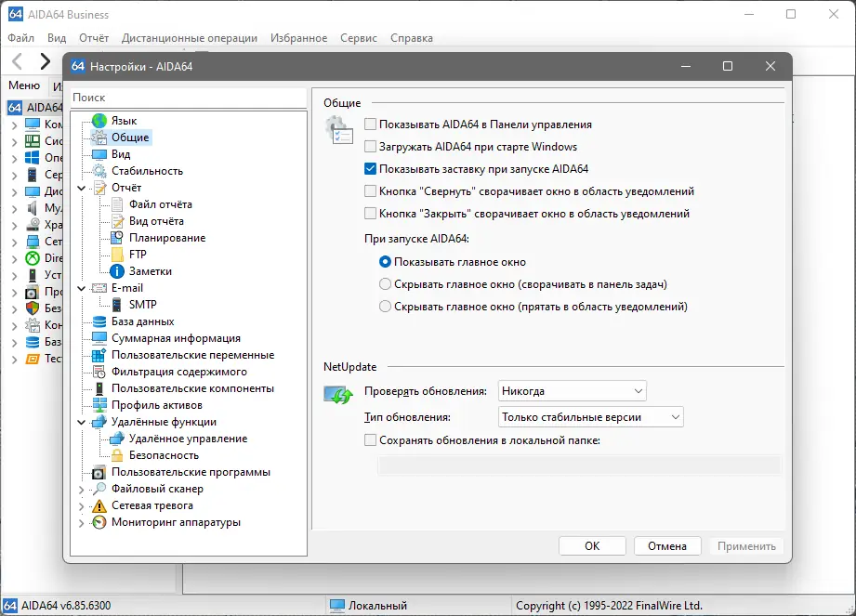This screenshot has height=616, width=856.
Task: Click the Общие settings icon in tree
Action: click(99, 138)
